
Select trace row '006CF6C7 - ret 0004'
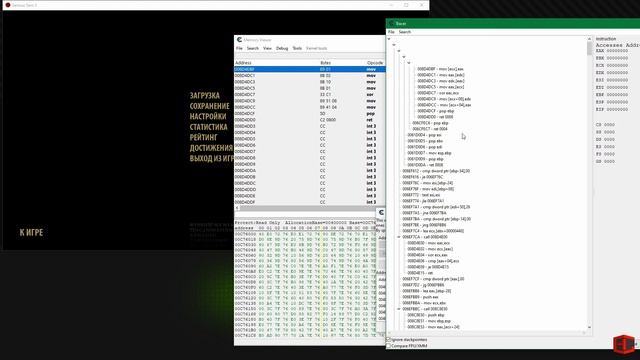point(430,129)
